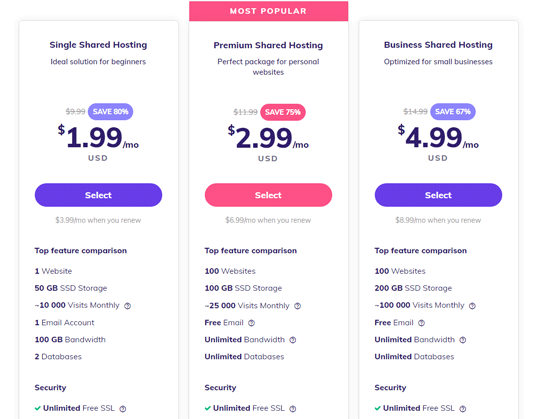This screenshot has height=419, width=535.
Task: Open Free SSL info icon in Premium plan
Action: click(x=293, y=409)
